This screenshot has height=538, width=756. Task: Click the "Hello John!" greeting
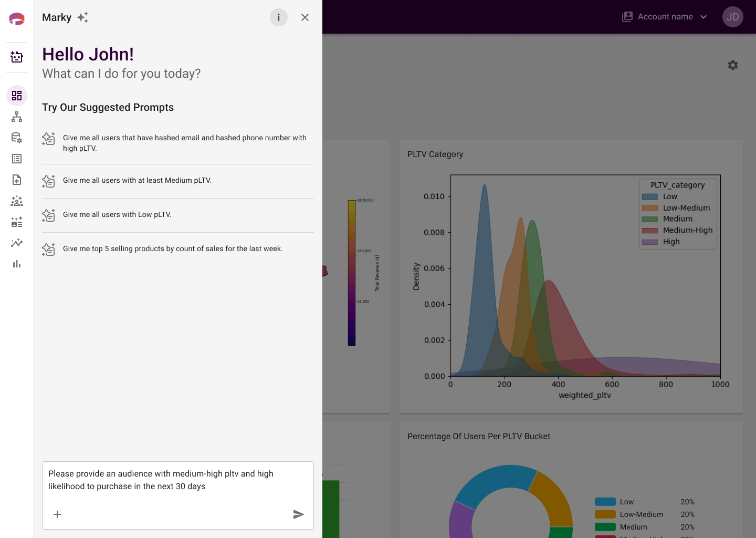point(88,54)
